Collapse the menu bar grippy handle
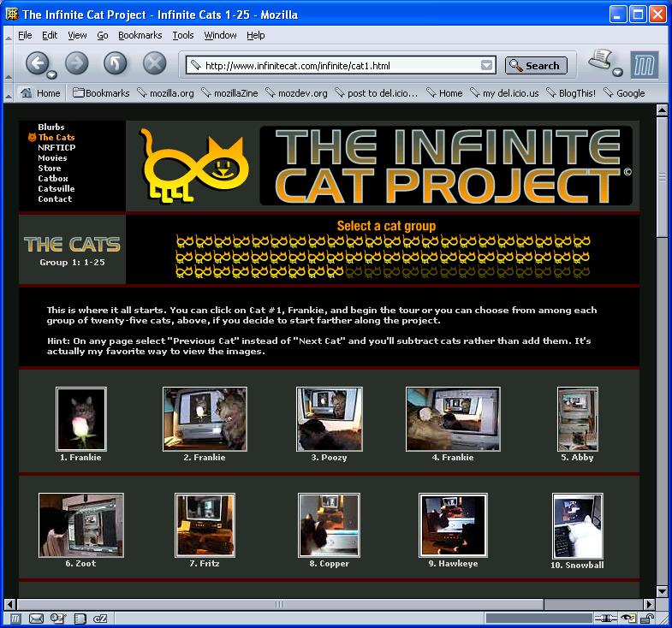Viewport: 672px width, 628px height. click(8, 36)
